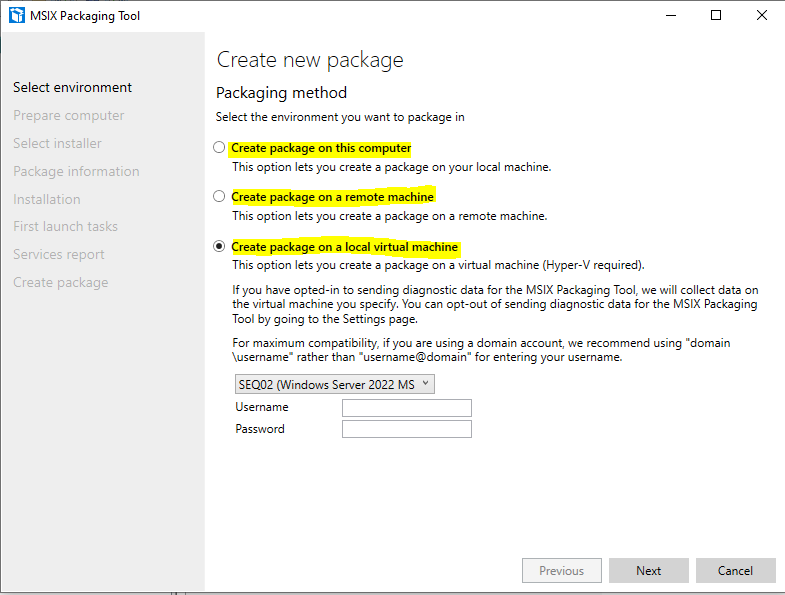Close the MSIX Packaging Tool window

(762, 16)
